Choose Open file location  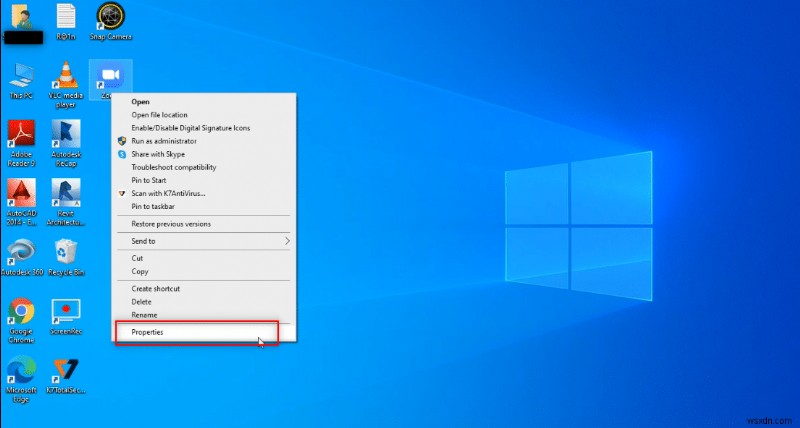pyautogui.click(x=204, y=115)
